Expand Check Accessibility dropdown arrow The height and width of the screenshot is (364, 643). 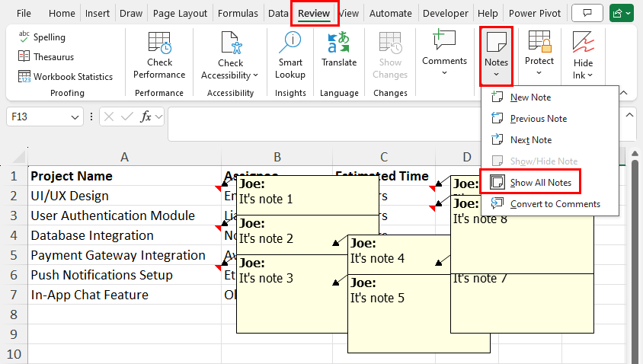(255, 75)
